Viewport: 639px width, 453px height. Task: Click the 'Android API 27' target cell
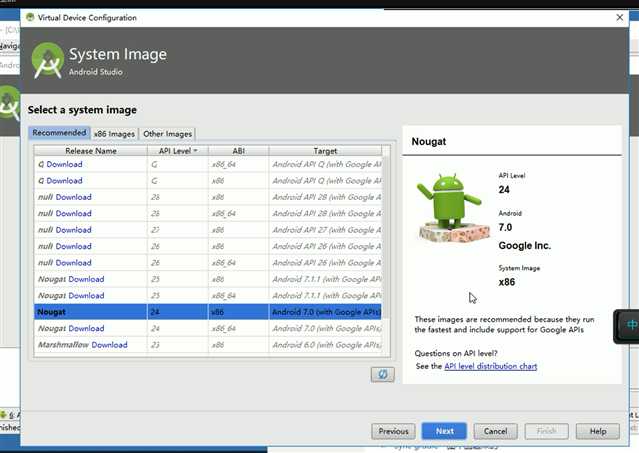[326, 230]
